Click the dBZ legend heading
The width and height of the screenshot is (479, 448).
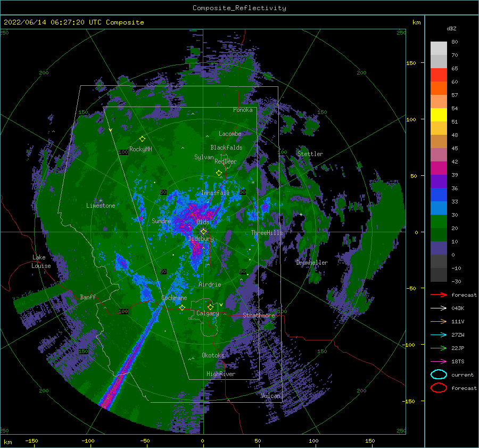point(451,28)
